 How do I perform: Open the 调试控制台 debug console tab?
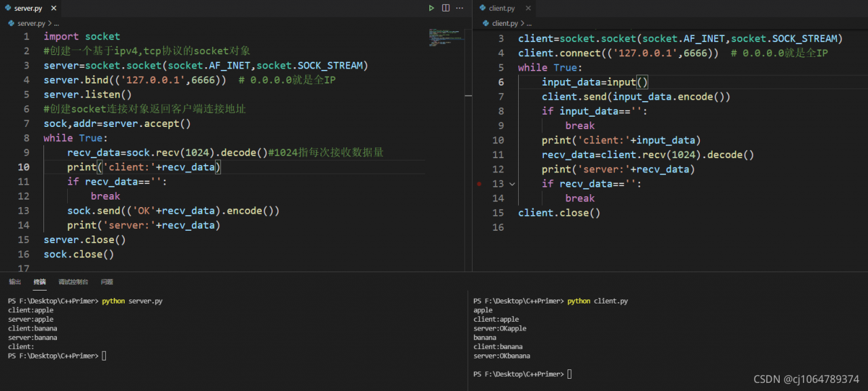point(73,282)
